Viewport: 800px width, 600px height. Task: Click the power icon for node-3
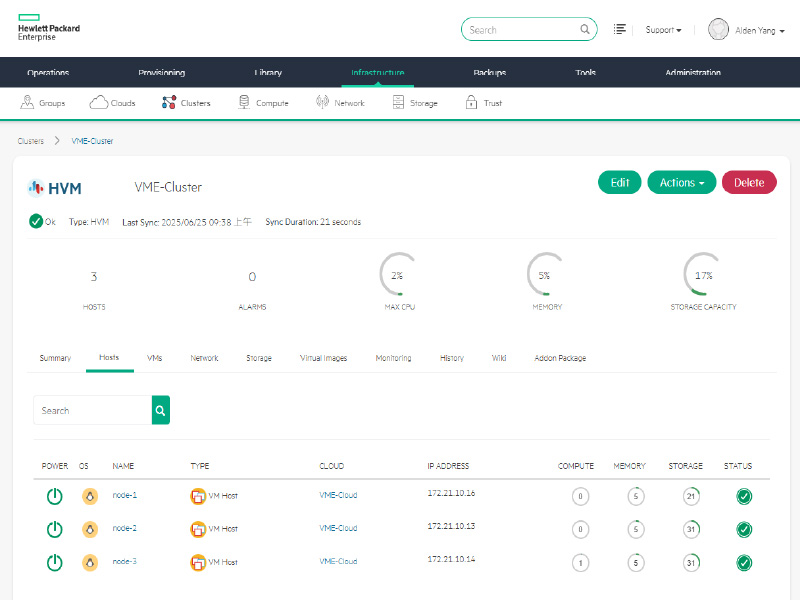(x=55, y=563)
